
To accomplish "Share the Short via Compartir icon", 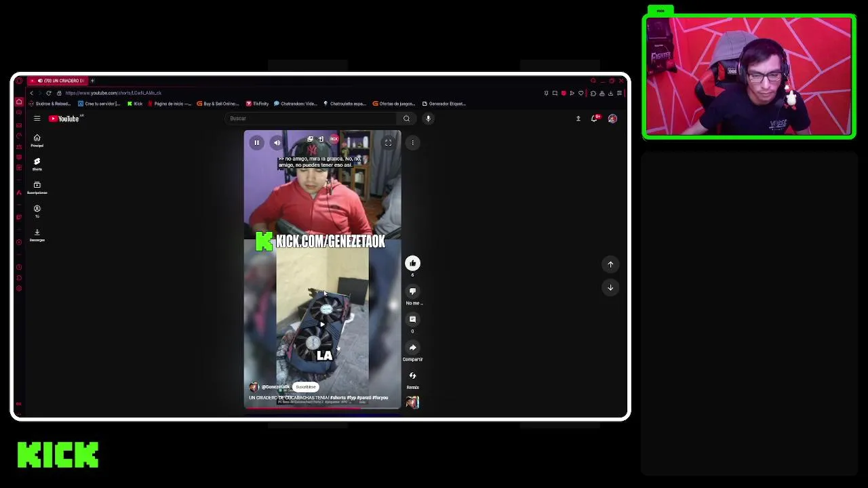I will click(412, 348).
